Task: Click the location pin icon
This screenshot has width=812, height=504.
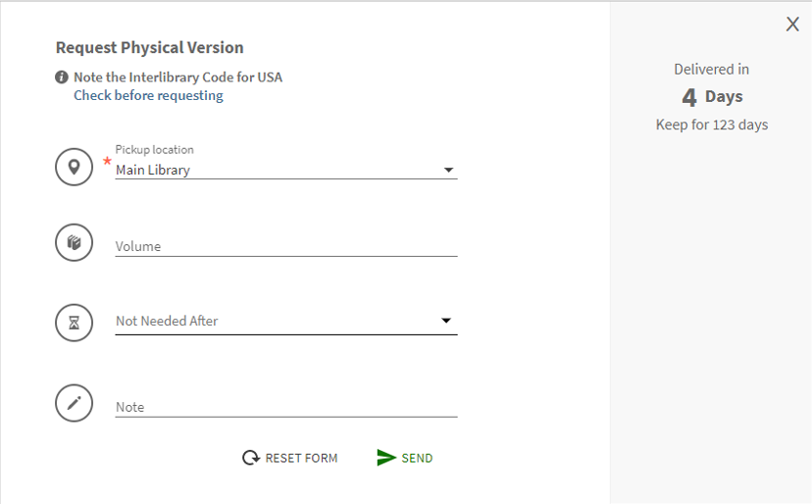Action: click(x=74, y=168)
